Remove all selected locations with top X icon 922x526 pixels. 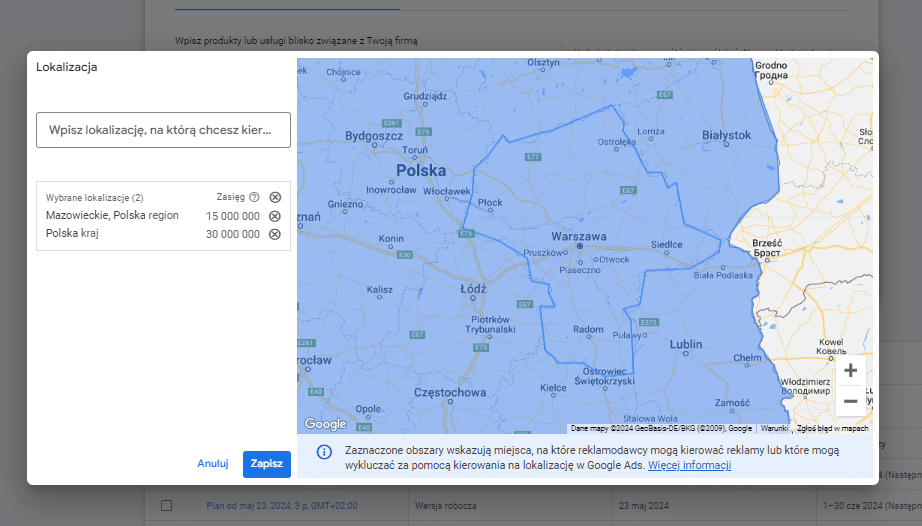275,197
